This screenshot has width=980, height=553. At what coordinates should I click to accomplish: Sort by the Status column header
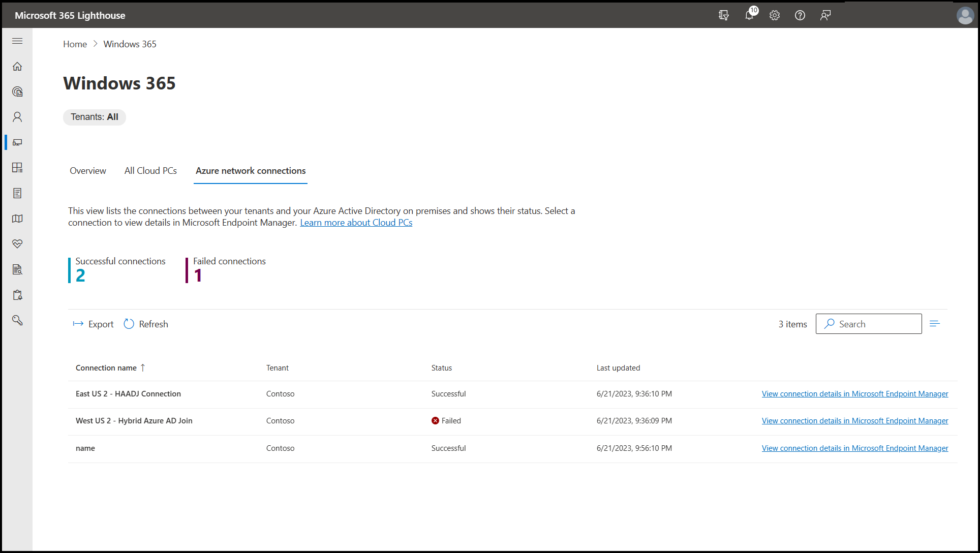coord(442,368)
